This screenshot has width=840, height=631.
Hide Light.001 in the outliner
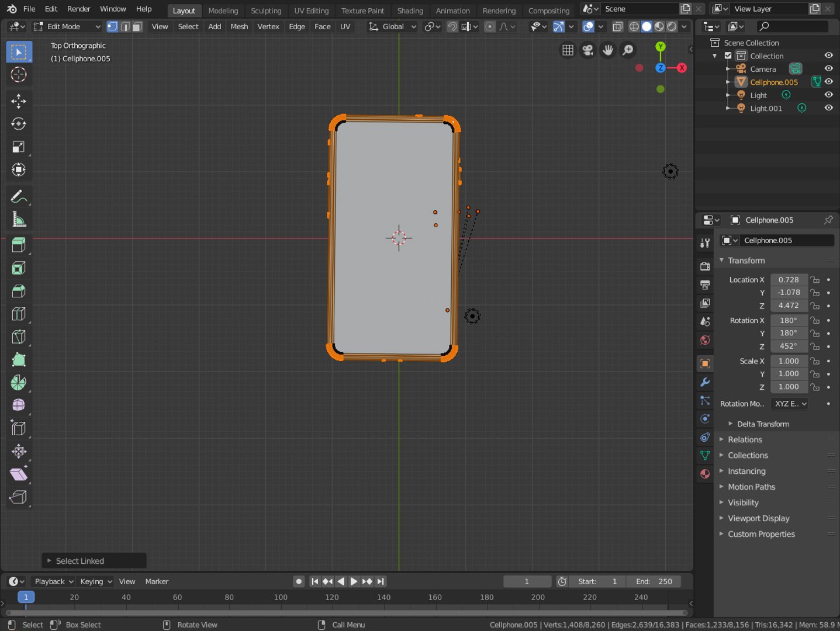828,108
